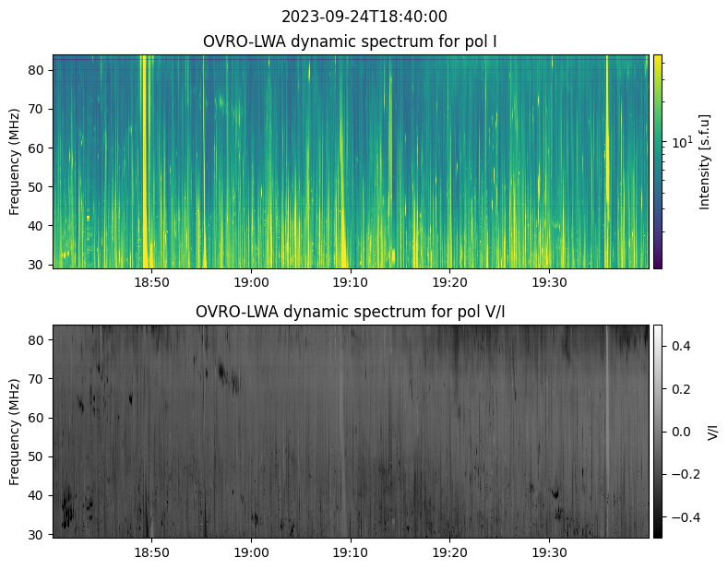Click the 50 MHz tick of bottom plot
The image size is (728, 569).
[x=36, y=456]
